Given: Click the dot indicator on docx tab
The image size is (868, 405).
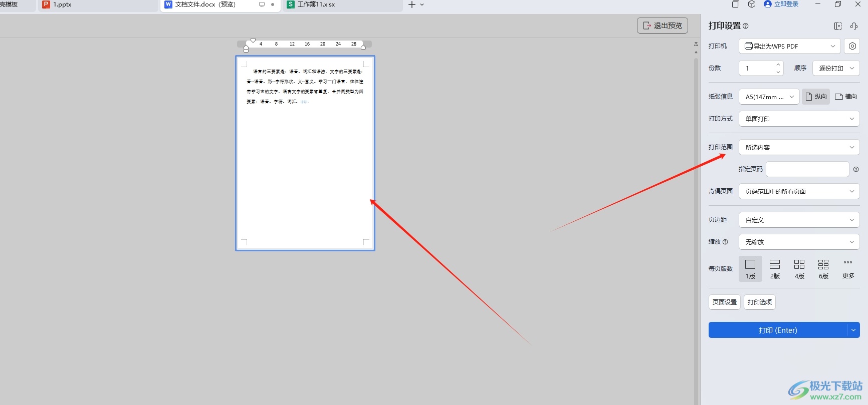Looking at the screenshot, I should [x=273, y=5].
